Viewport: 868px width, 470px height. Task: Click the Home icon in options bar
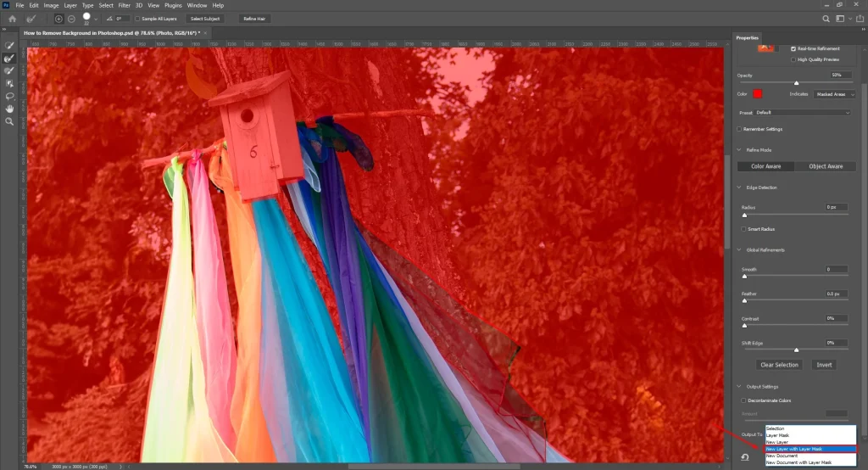(x=12, y=19)
